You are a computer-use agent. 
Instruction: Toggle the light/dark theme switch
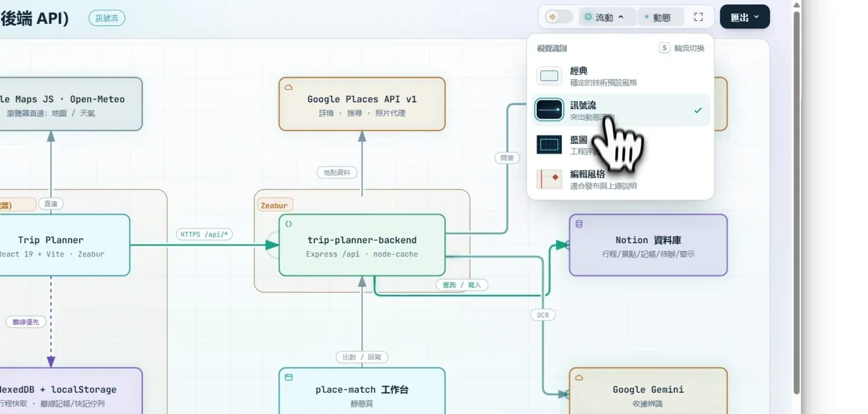[559, 17]
